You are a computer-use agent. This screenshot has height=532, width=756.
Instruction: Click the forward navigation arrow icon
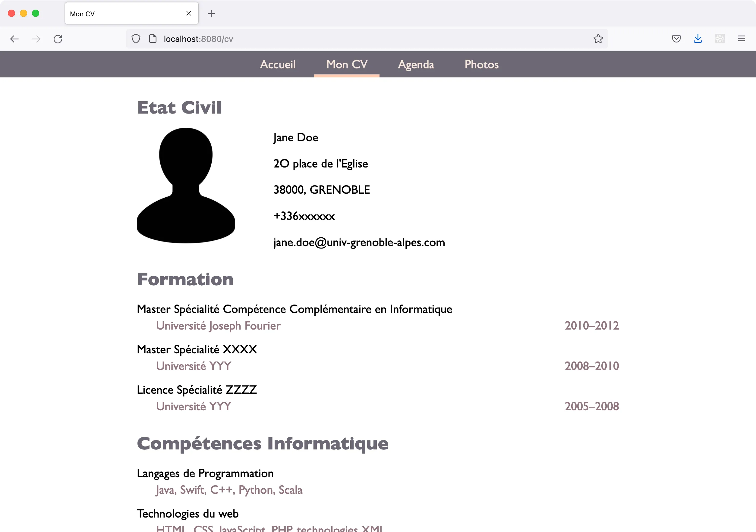coord(36,39)
